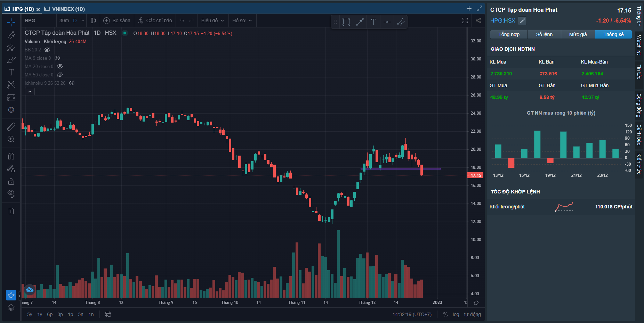Pick the ruler measure tool
The image size is (644, 323).
[11, 127]
